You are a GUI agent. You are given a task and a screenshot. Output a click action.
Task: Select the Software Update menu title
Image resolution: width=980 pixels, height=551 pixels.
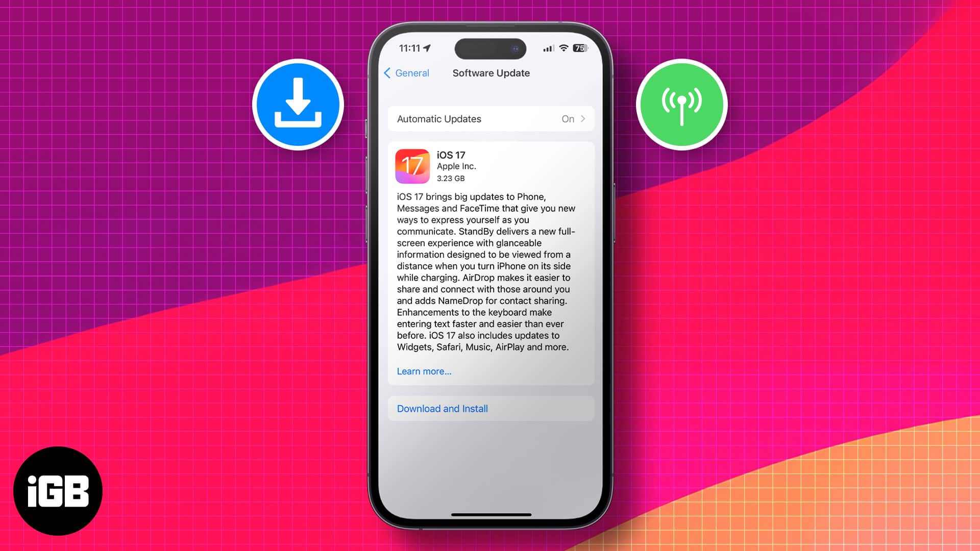tap(491, 72)
